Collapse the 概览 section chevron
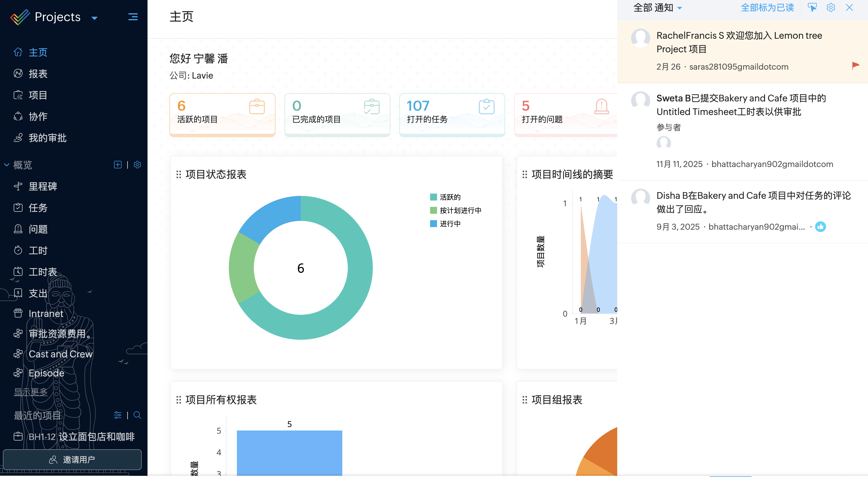Viewport: 868px width, 477px height. (x=6, y=165)
